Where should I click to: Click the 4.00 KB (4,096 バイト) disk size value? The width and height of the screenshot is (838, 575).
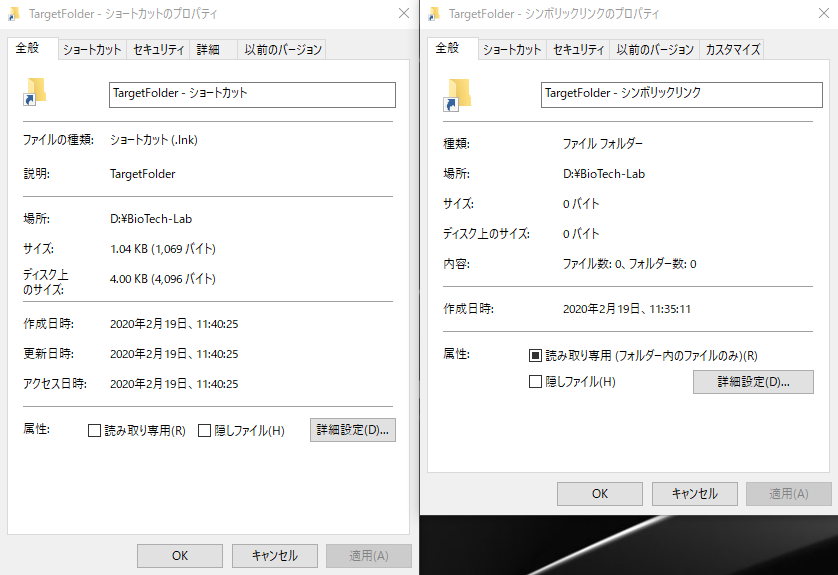point(163,279)
